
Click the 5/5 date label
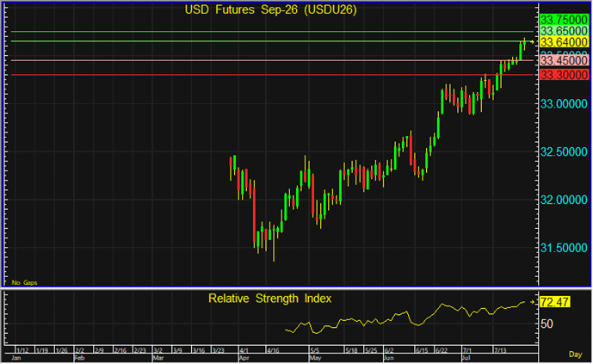[x=315, y=350]
